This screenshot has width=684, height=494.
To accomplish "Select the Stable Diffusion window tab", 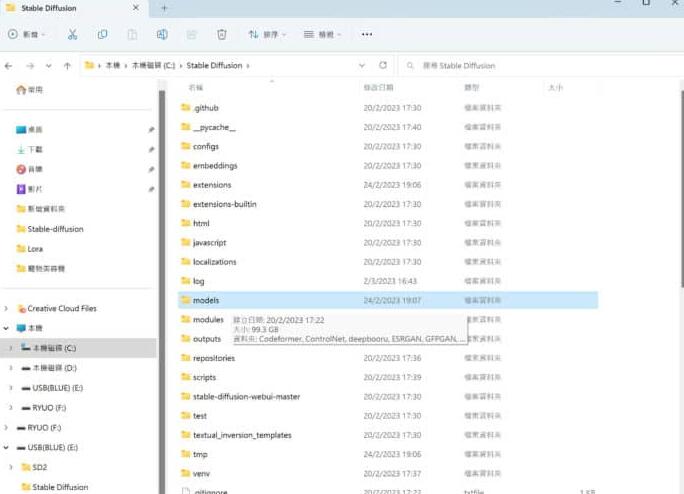I will 73,8.
